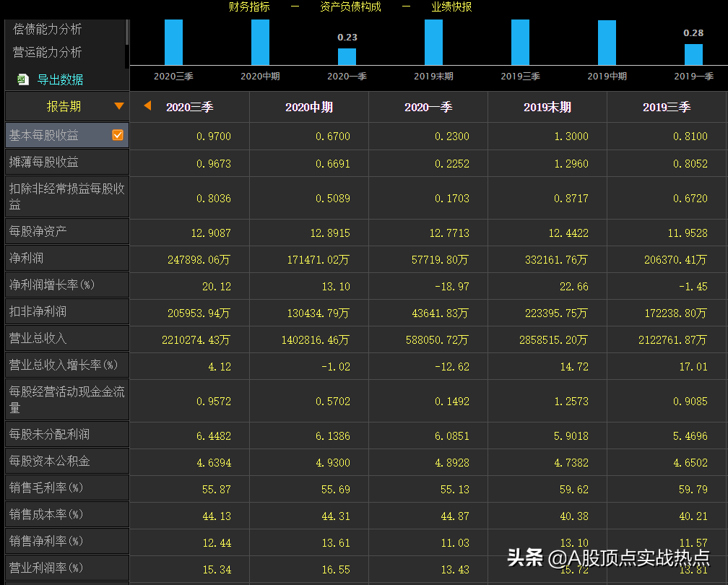Click the 2019末期 chart bar
Viewport: 728px width, 585px height.
tap(433, 42)
